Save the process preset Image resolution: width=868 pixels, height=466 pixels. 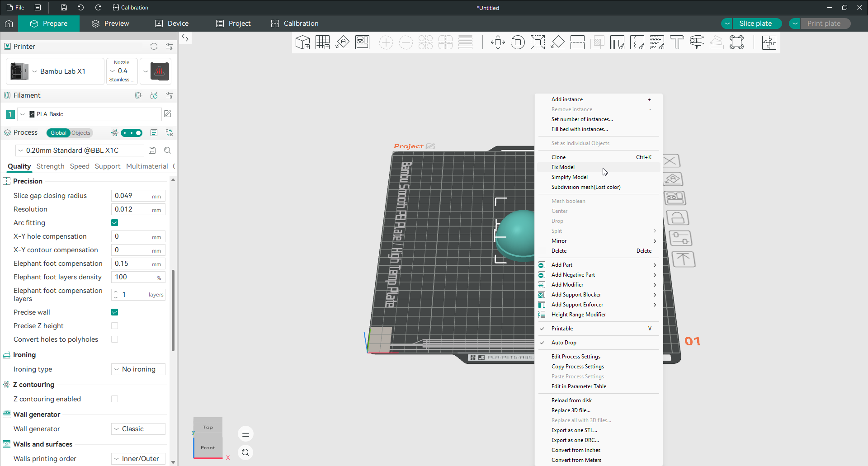click(x=152, y=151)
